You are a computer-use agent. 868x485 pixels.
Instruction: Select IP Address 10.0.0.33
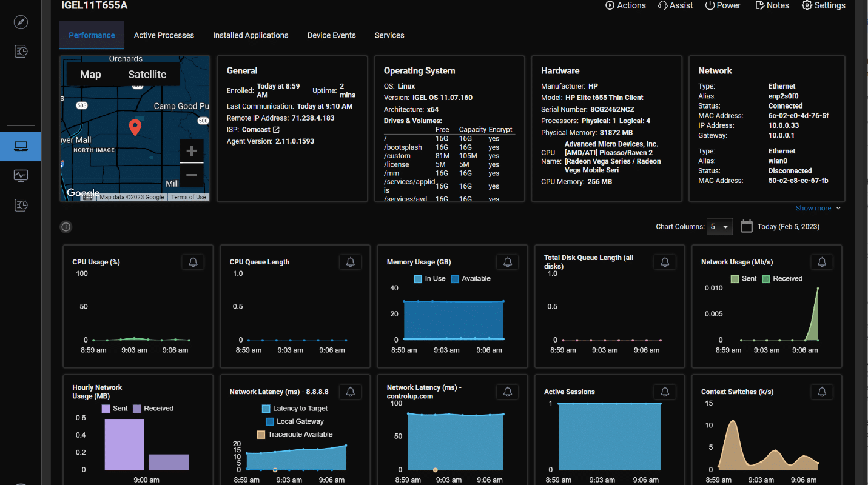tap(784, 125)
